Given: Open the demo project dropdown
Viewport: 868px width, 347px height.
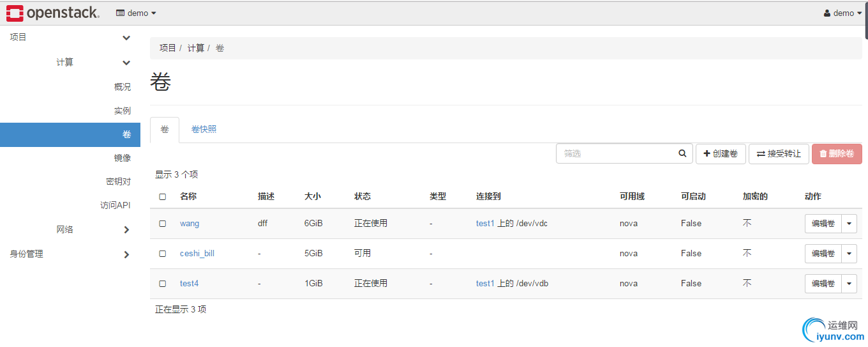Looking at the screenshot, I should [x=136, y=13].
